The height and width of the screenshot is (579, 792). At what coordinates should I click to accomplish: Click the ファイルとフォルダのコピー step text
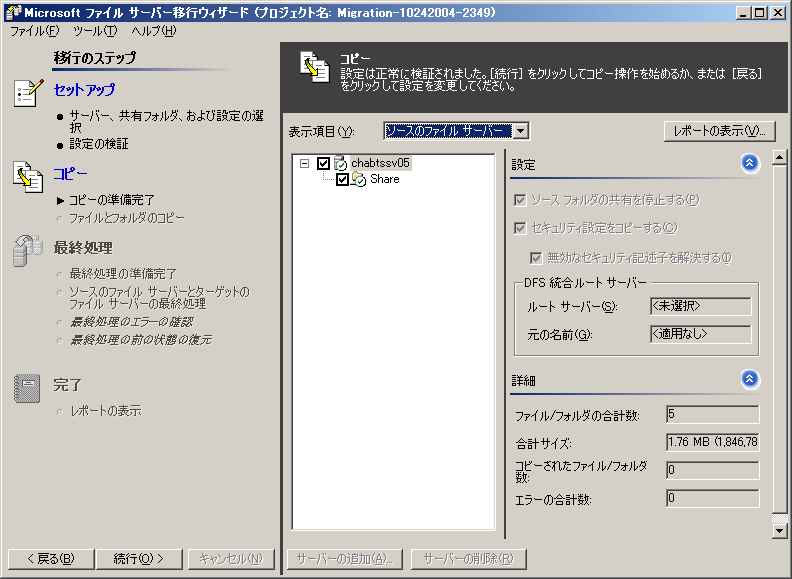[x=127, y=218]
